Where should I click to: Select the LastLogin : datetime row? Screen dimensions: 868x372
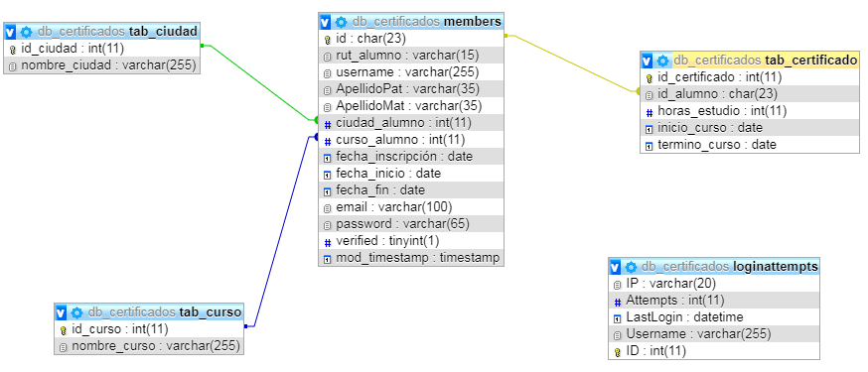pos(713,317)
